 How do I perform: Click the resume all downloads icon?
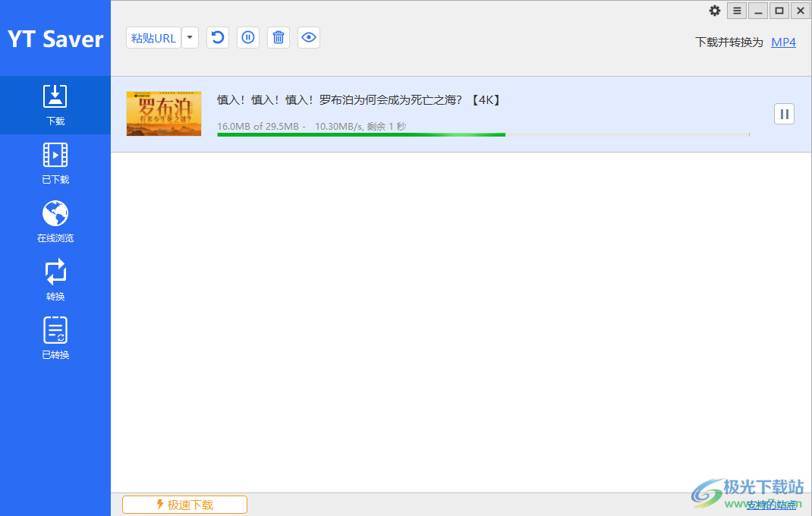[218, 37]
